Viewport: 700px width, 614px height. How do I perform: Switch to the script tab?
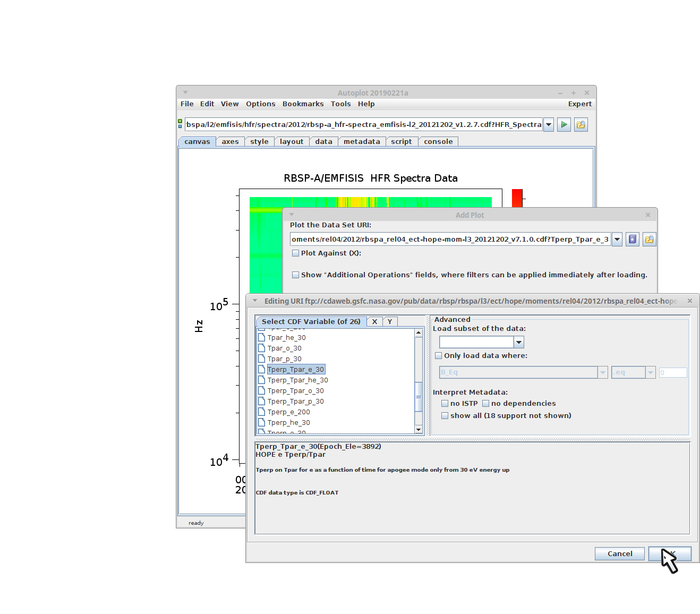pos(402,142)
